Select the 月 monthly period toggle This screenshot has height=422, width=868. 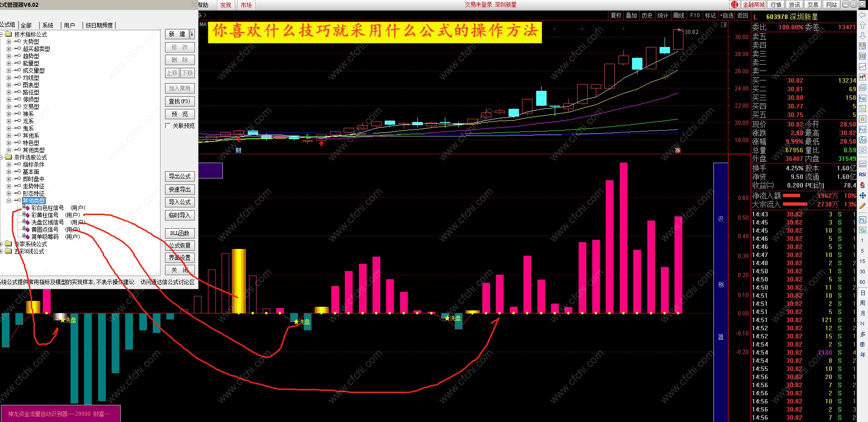coord(862,314)
